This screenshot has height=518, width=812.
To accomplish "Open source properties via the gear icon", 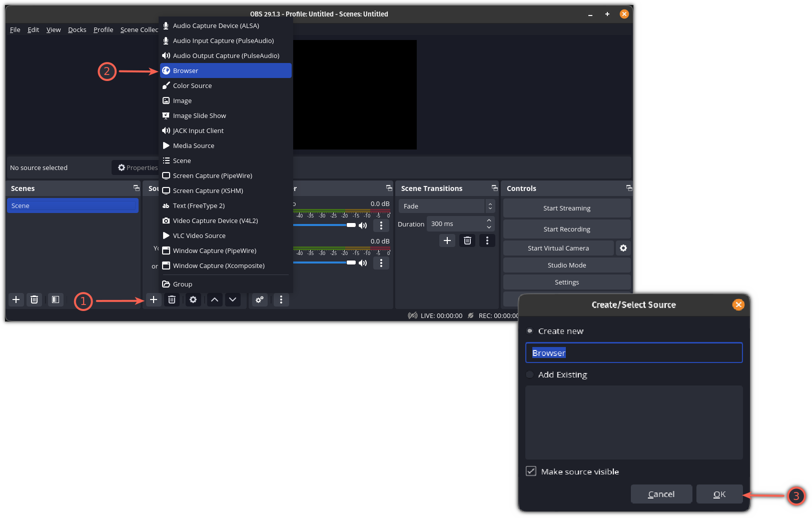I will [x=193, y=299].
